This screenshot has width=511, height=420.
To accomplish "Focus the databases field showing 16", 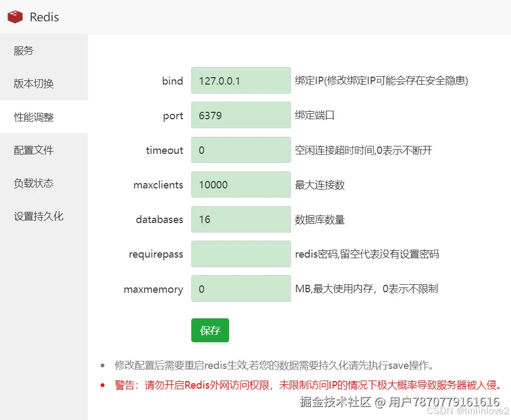I will click(241, 219).
